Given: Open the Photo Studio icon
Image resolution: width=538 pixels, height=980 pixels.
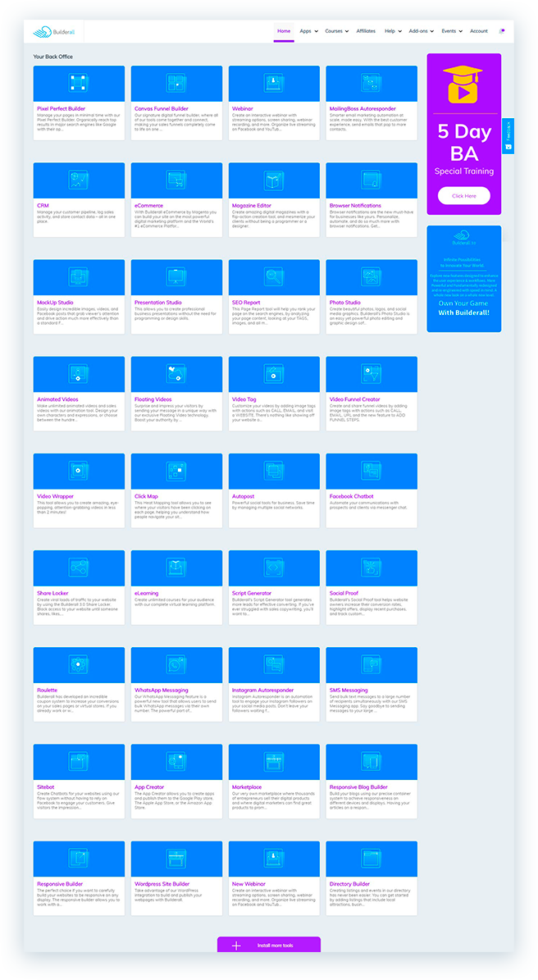Looking at the screenshot, I should click(x=372, y=276).
